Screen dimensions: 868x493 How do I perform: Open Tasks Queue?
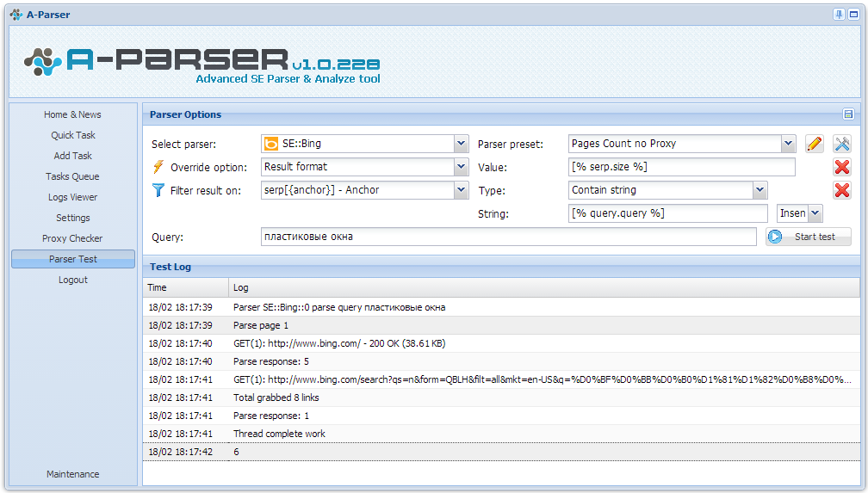pyautogui.click(x=72, y=176)
